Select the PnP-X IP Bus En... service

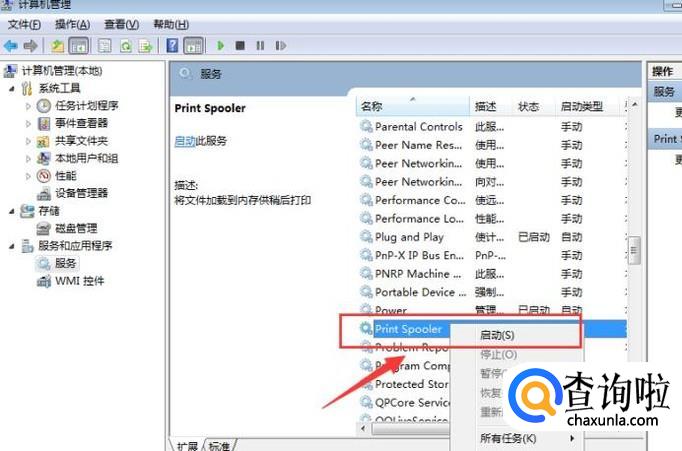pos(491,255)
